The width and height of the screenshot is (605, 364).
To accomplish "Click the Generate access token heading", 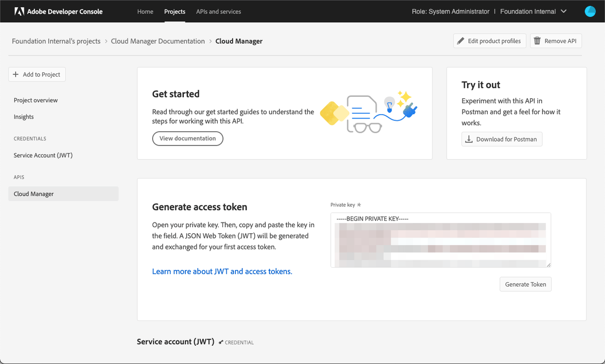I will pyautogui.click(x=199, y=207).
